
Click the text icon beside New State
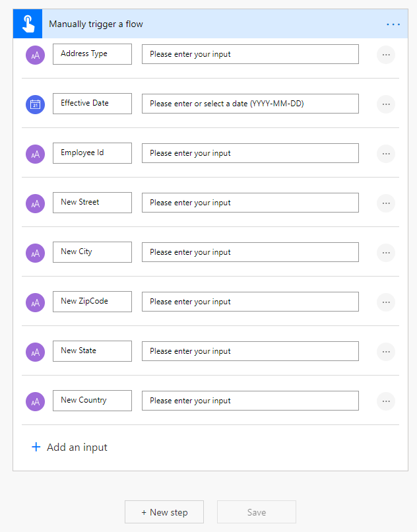point(35,351)
